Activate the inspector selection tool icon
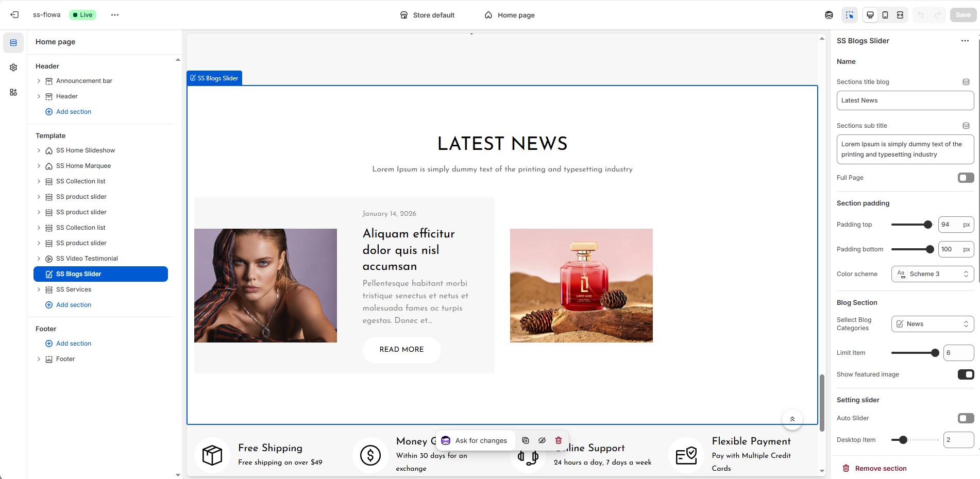This screenshot has height=479, width=980. (850, 15)
